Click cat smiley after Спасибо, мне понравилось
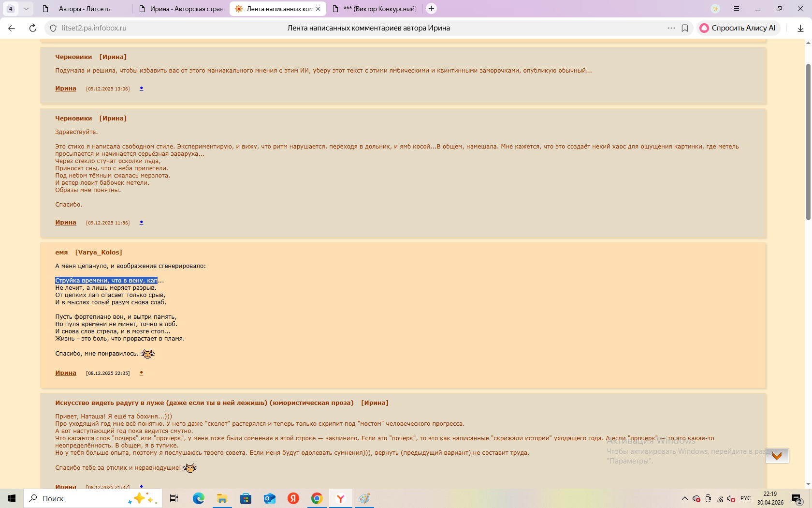 pos(147,354)
